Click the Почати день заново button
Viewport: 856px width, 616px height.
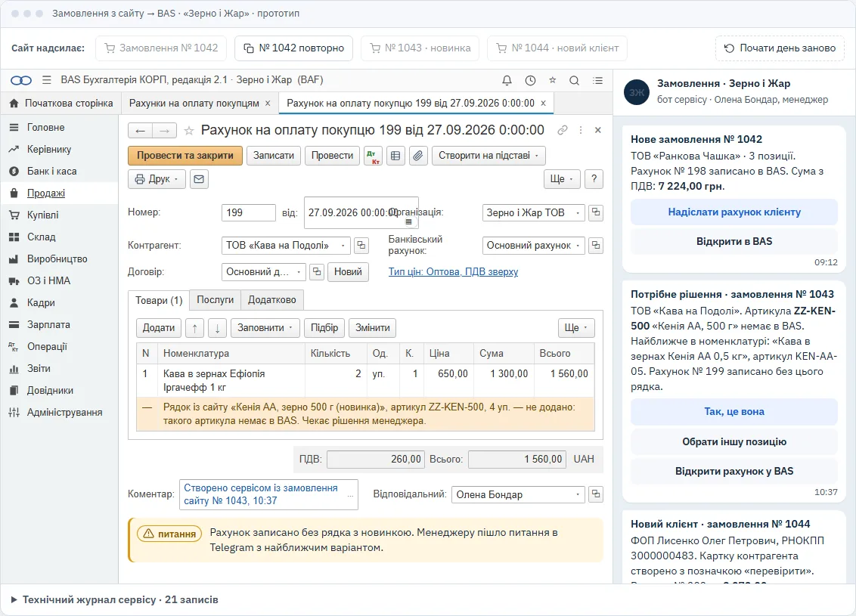(780, 48)
